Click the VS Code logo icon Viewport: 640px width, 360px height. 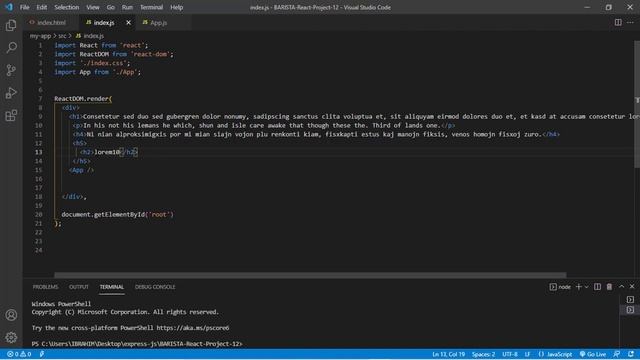pyautogui.click(x=9, y=7)
